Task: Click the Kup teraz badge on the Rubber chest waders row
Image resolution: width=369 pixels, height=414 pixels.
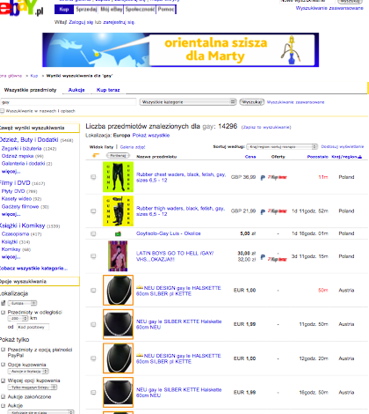Action: tap(277, 177)
